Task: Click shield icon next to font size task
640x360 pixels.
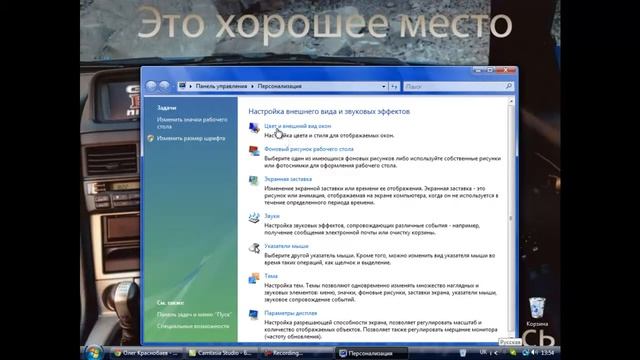Action: point(151,139)
